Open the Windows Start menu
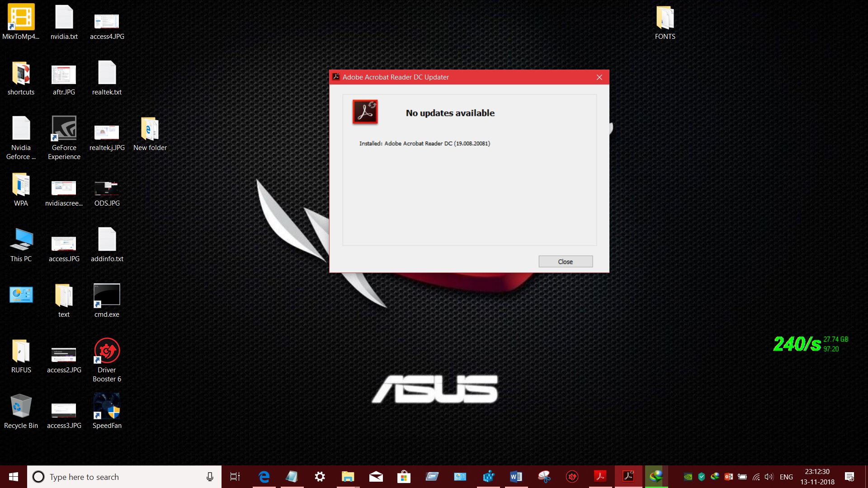The height and width of the screenshot is (488, 868). click(14, 477)
